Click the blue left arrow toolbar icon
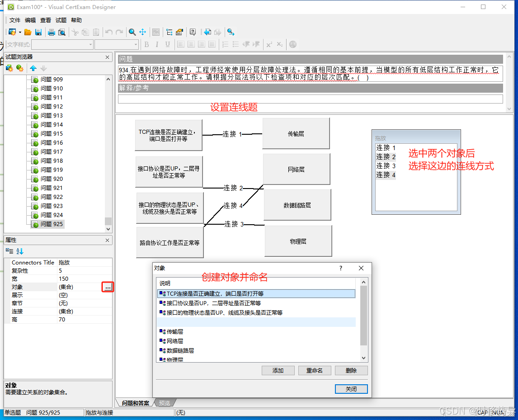Screen dimensions: 518x420 click(207, 32)
